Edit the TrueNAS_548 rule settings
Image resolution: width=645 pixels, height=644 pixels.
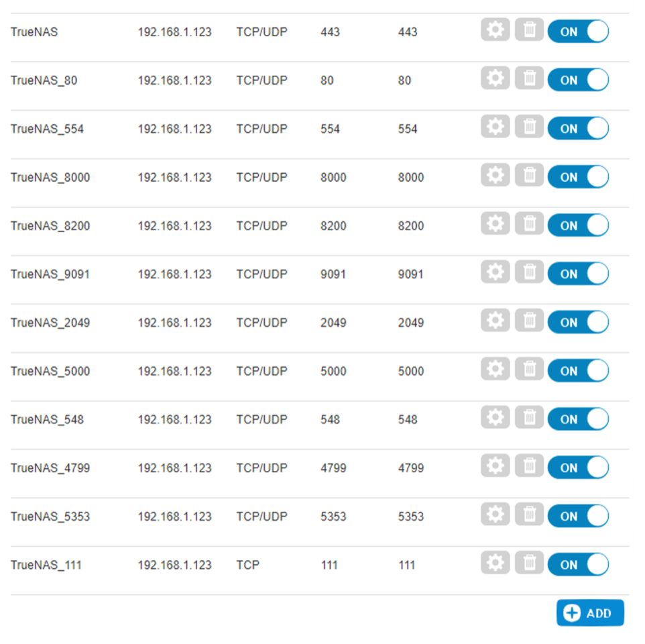point(495,417)
